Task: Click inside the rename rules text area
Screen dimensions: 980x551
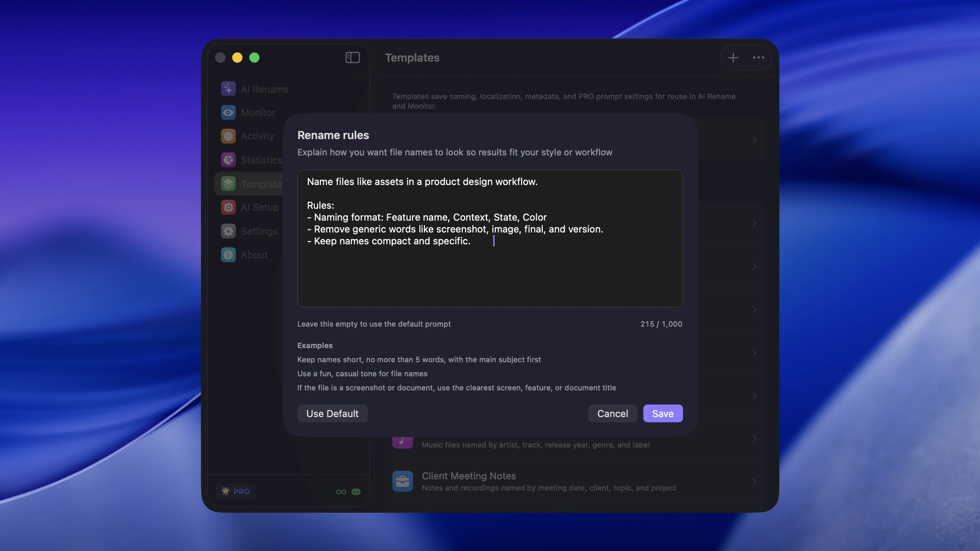Action: (x=490, y=238)
